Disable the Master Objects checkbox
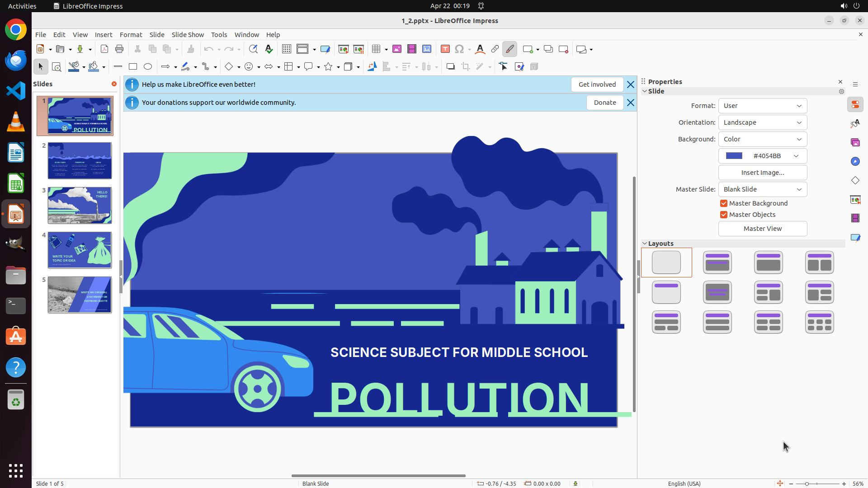868x488 pixels. click(724, 215)
